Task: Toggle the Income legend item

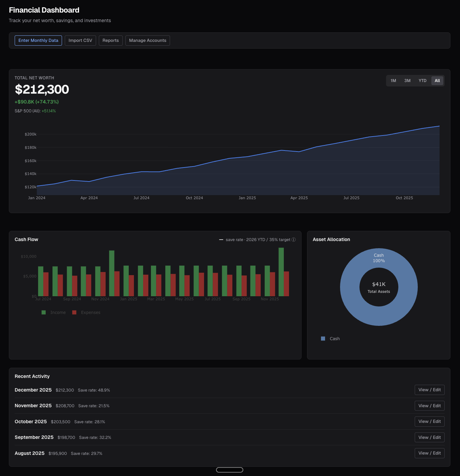Action: pyautogui.click(x=54, y=313)
